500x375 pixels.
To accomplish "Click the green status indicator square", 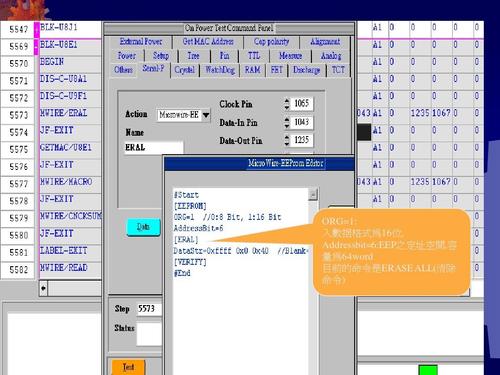I will tap(428, 370).
